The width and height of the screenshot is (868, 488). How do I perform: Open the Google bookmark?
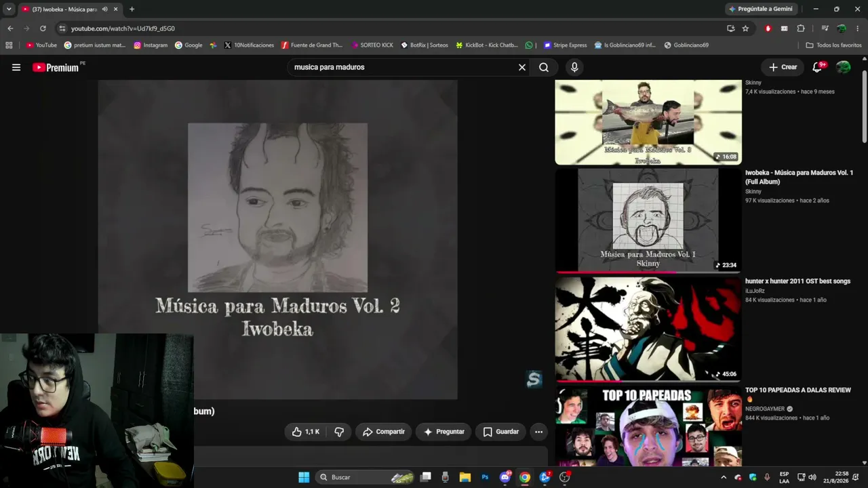point(189,45)
